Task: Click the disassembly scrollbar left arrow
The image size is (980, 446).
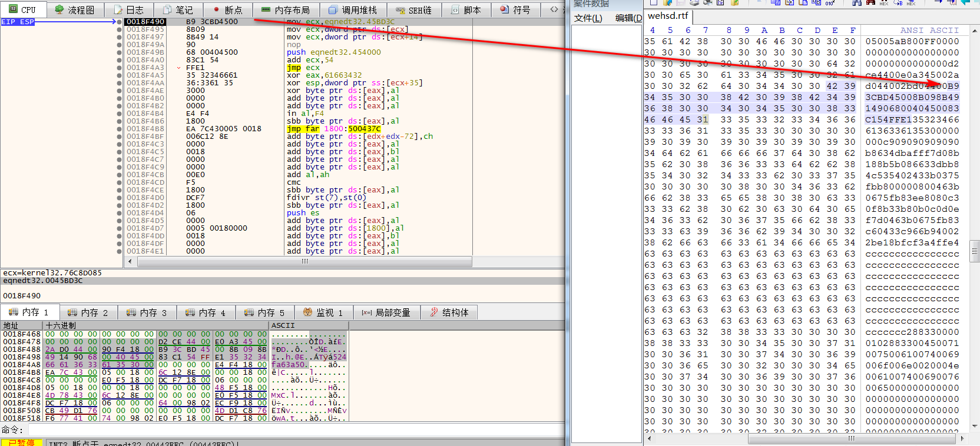Action: [130, 261]
